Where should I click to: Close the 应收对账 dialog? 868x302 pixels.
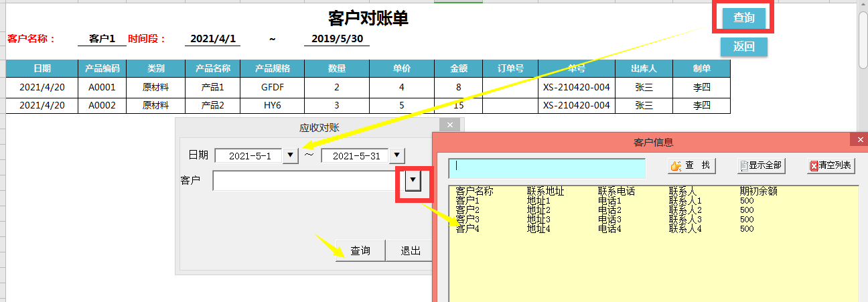click(x=450, y=125)
